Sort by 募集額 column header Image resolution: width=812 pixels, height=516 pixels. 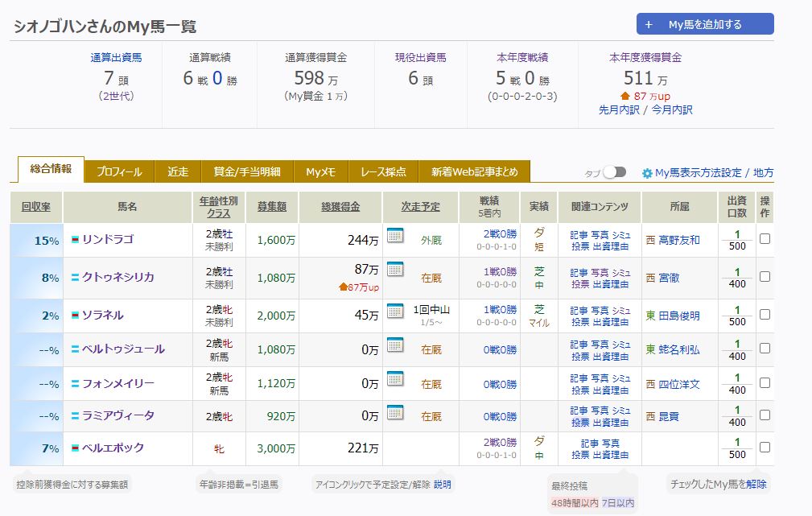[x=272, y=207]
